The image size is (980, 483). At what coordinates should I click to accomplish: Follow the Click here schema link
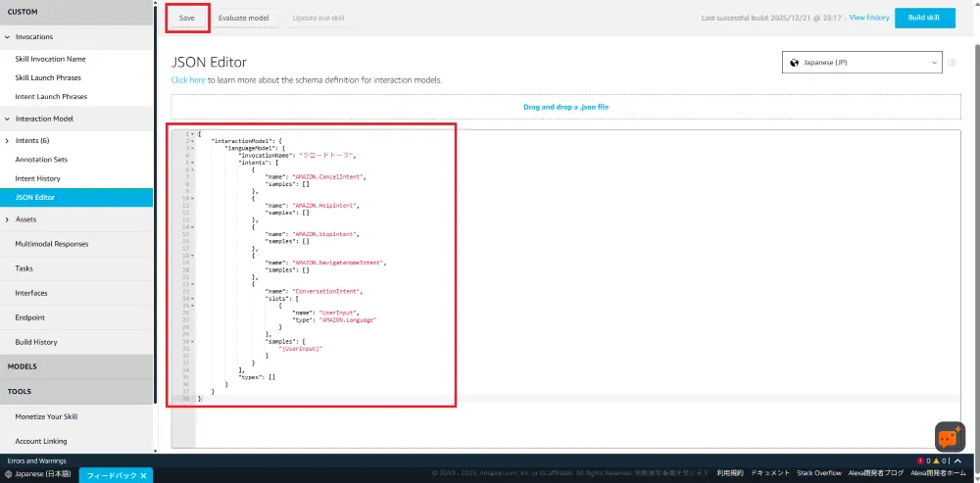188,80
